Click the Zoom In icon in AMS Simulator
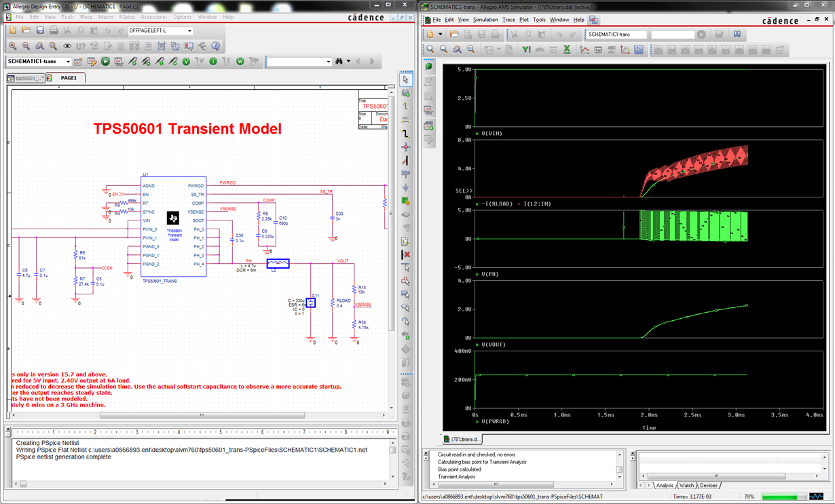Image resolution: width=835 pixels, height=504 pixels. (430, 50)
